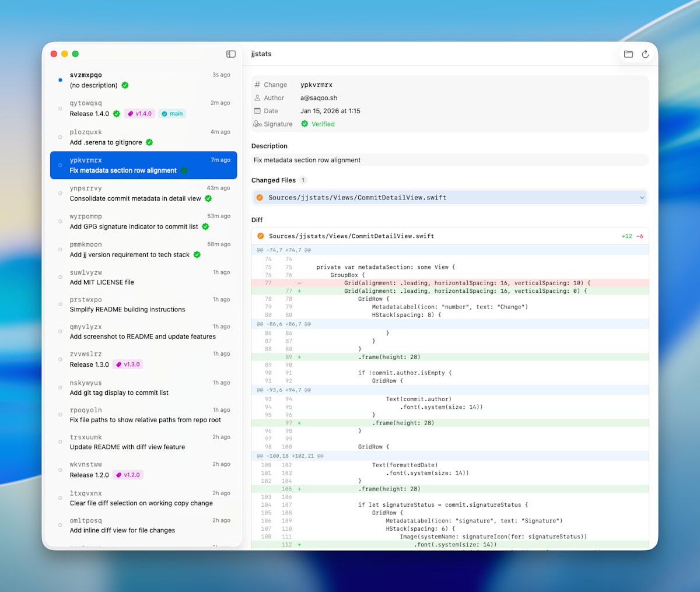The image size is (700, 592).
Task: Collapse CommitDetailView.swift using its chevron
Action: (x=642, y=197)
